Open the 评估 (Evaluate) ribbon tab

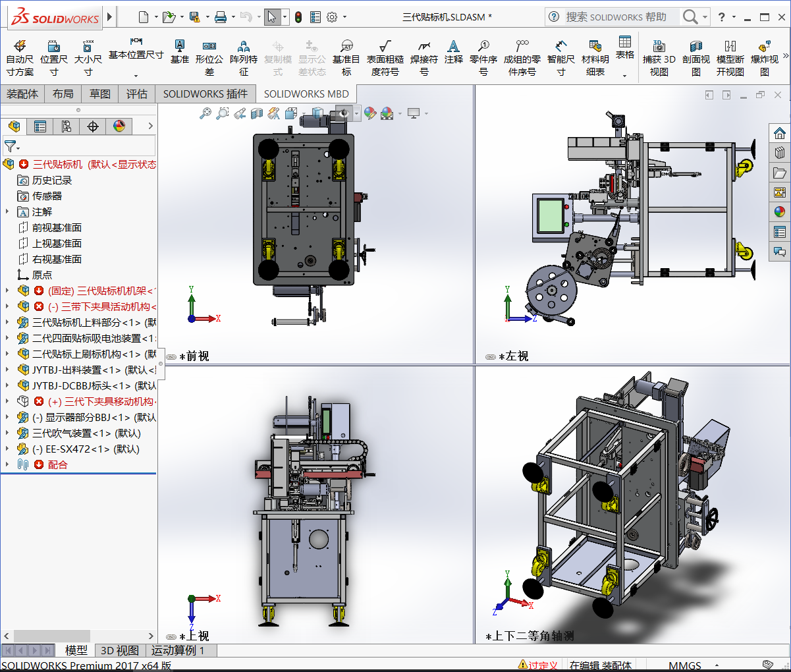(137, 94)
